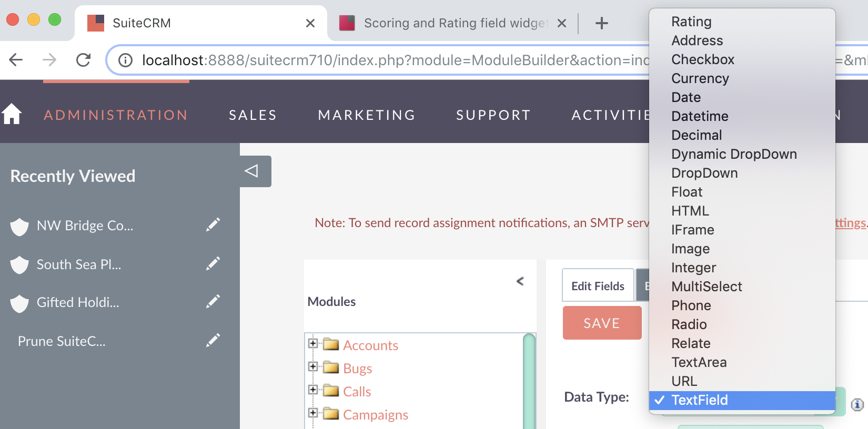
Task: Click the shield icon beside Gifted Holdi
Action: [x=19, y=303]
